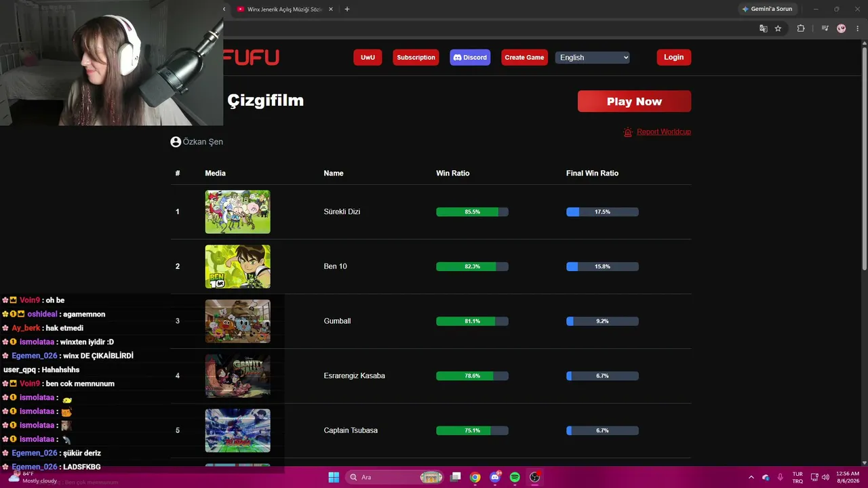Screen dimensions: 868x488
Task: Click the Gemini'a Sorun button
Action: pyautogui.click(x=767, y=9)
